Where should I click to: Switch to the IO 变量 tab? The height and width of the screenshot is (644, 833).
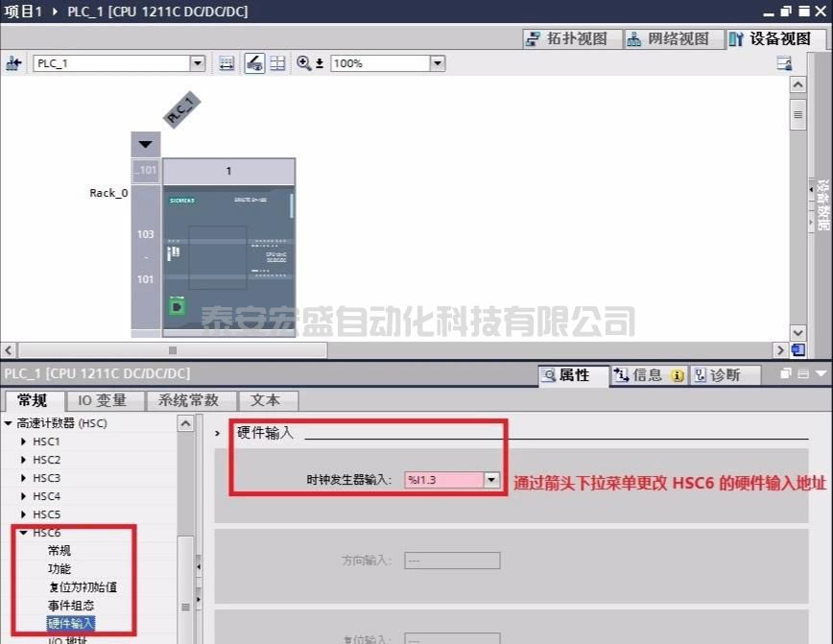pos(103,400)
